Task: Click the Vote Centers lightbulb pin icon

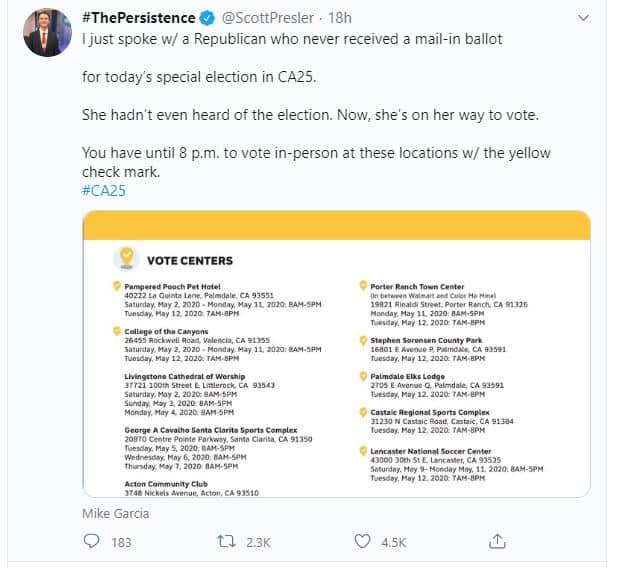Action: [x=127, y=258]
